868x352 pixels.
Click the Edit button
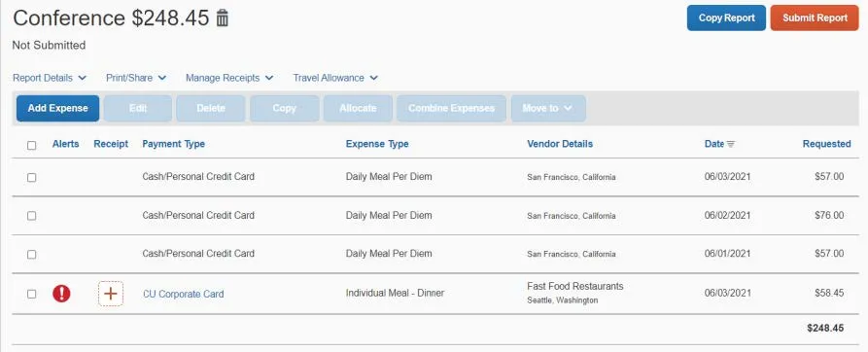click(138, 109)
